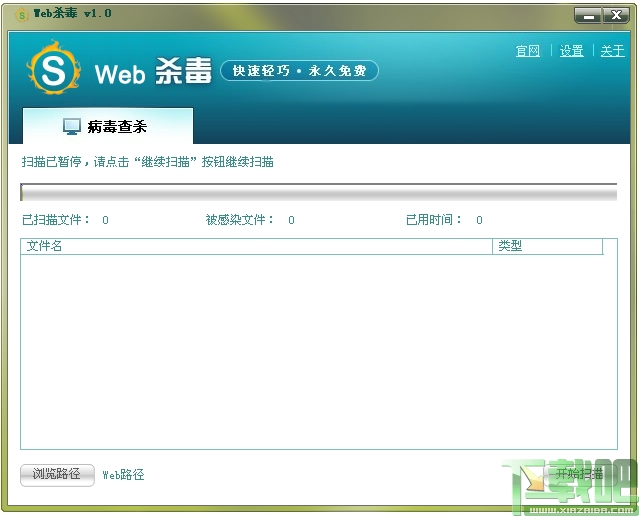Sort by the 类型 column header
The height and width of the screenshot is (516, 639).
(x=548, y=246)
